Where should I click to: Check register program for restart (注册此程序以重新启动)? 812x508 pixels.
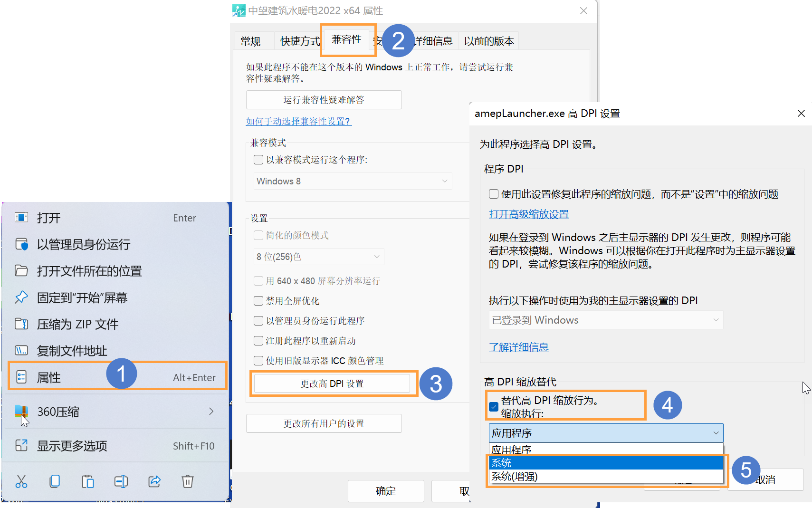[x=258, y=341]
